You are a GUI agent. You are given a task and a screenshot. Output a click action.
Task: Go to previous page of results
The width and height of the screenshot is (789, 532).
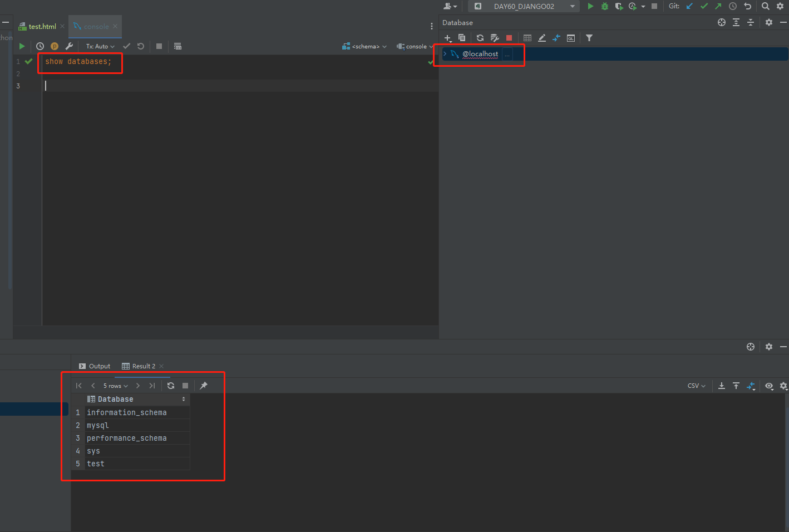tap(93, 386)
